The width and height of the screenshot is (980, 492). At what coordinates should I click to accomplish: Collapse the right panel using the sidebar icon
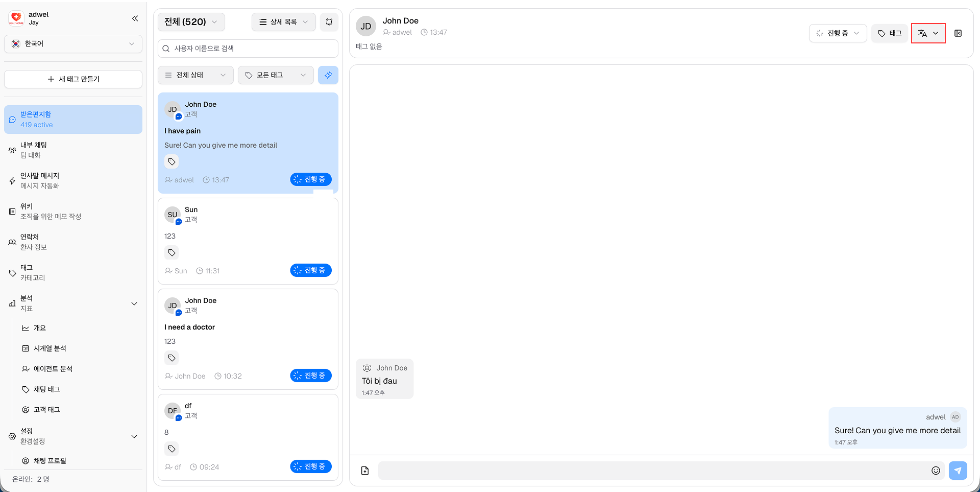tap(959, 33)
